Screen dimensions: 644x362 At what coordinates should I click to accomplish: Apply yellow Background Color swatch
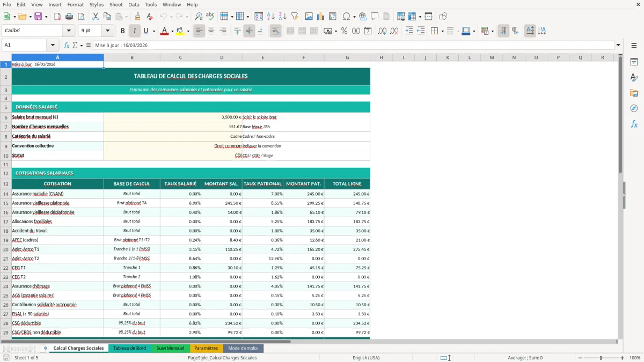coord(180,31)
